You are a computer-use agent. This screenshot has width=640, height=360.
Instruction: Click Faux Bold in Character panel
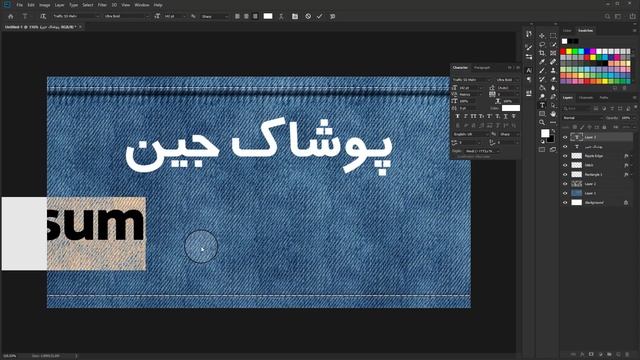pos(458,116)
